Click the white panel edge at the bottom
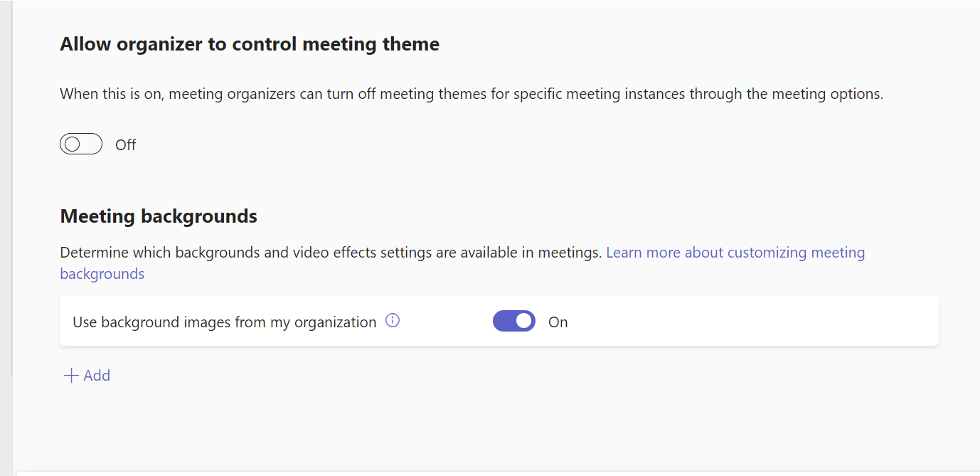 (x=498, y=473)
